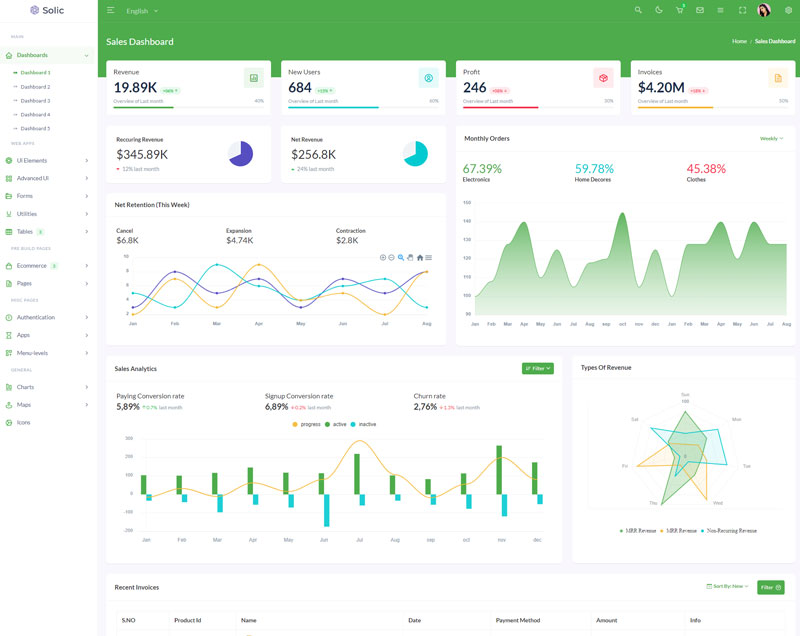
Task: Click the Home breadcrumb link
Action: (x=739, y=41)
